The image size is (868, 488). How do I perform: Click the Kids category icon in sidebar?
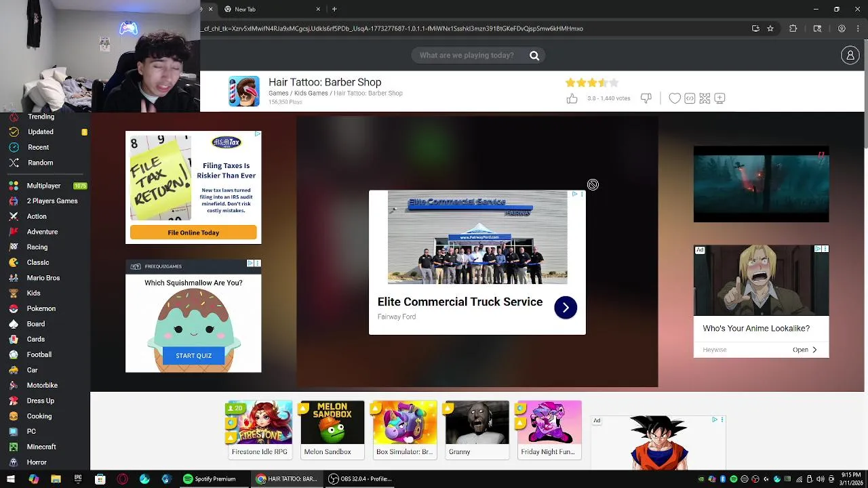pos(14,293)
